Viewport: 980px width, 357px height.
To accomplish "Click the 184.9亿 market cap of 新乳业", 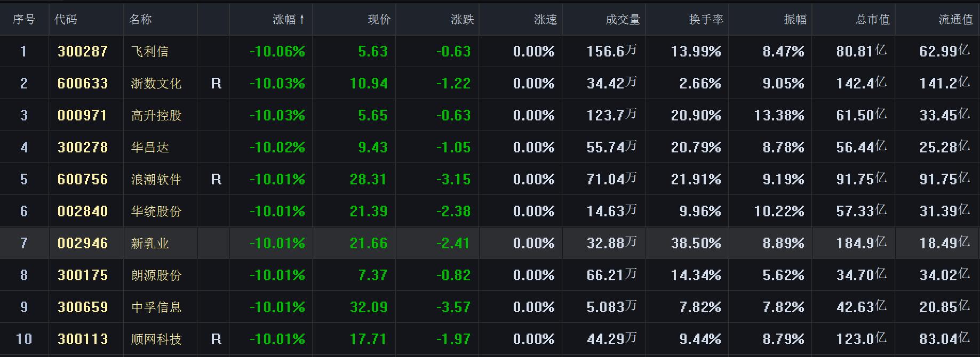I will coord(861,244).
